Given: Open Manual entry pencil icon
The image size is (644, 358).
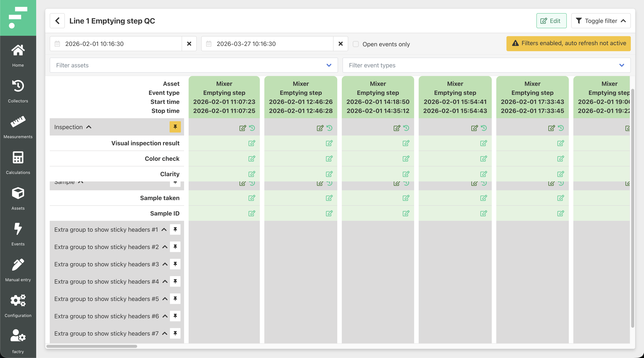Looking at the screenshot, I should tap(18, 265).
